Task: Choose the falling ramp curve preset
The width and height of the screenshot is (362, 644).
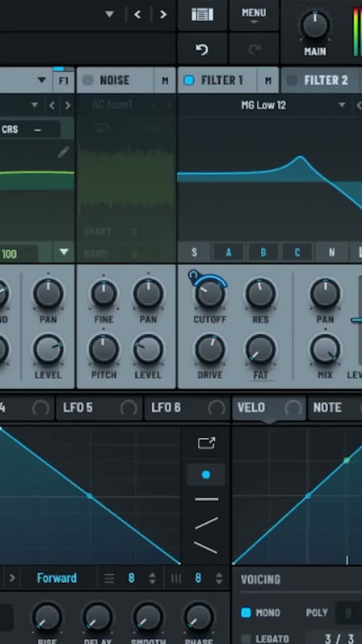Action: click(x=206, y=547)
